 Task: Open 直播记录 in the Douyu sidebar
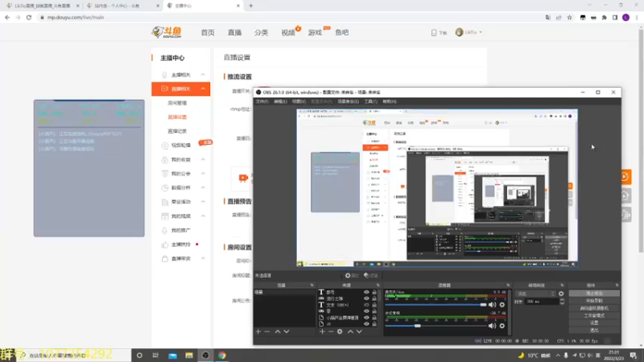pyautogui.click(x=177, y=131)
